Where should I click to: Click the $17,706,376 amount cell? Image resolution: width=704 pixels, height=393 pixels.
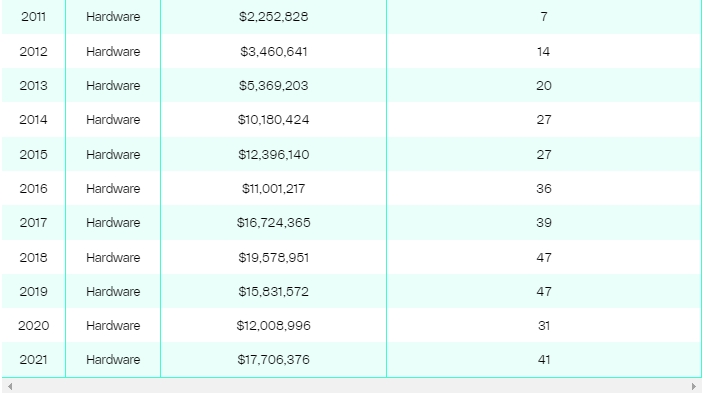point(273,360)
